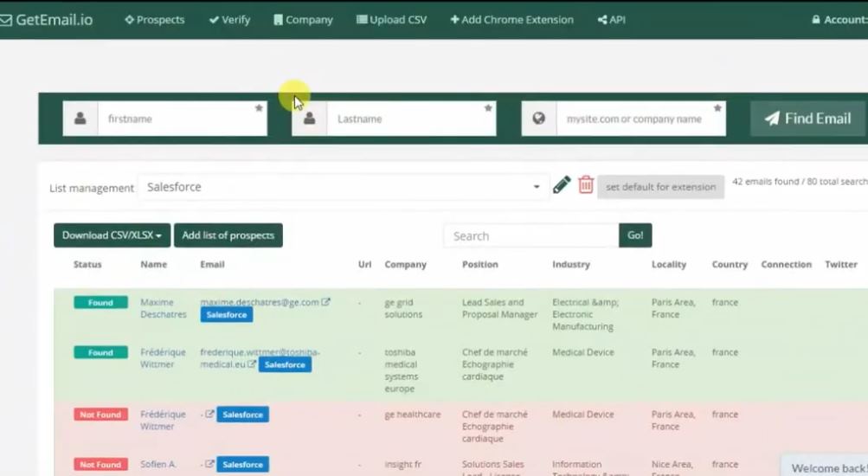Click toshiba medical systems europe cell
The height and width of the screenshot is (476, 868).
pyautogui.click(x=402, y=370)
